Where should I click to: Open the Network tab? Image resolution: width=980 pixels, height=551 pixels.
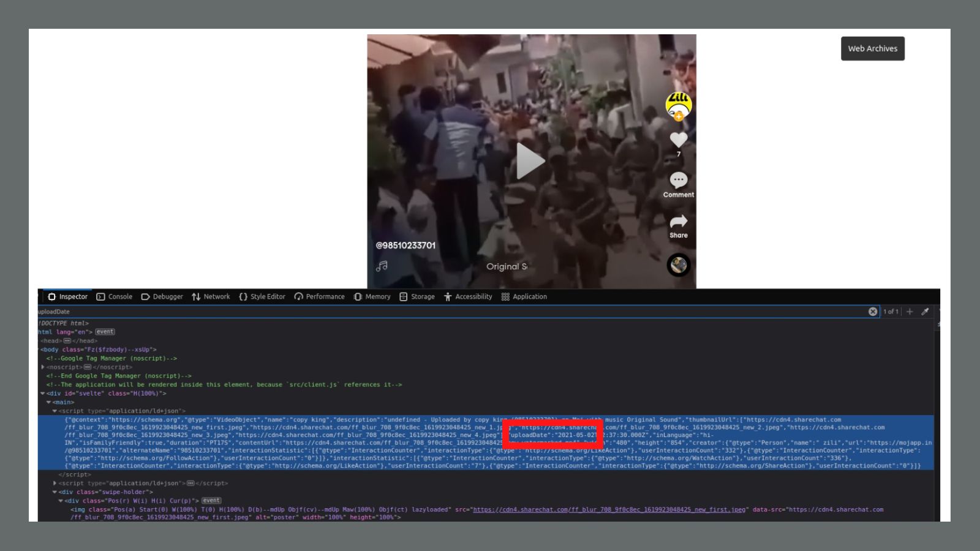pyautogui.click(x=211, y=297)
